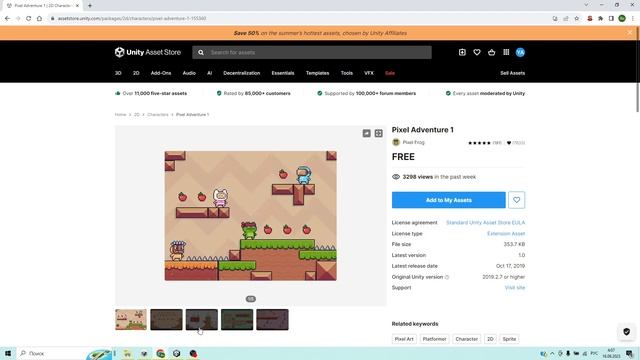Viewport: 640px width, 360px height.
Task: Click the Pixel Art keyword tag
Action: pyautogui.click(x=404, y=339)
